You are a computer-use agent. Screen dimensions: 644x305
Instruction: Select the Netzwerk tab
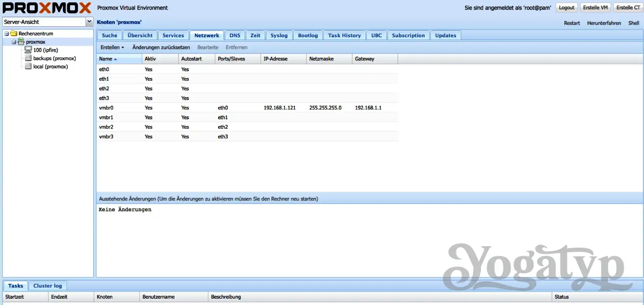tap(207, 35)
